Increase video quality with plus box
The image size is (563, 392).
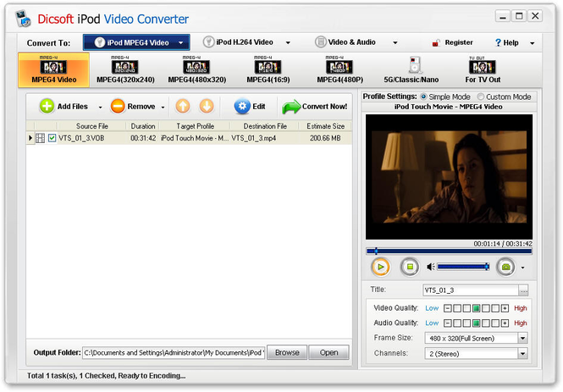click(x=505, y=308)
